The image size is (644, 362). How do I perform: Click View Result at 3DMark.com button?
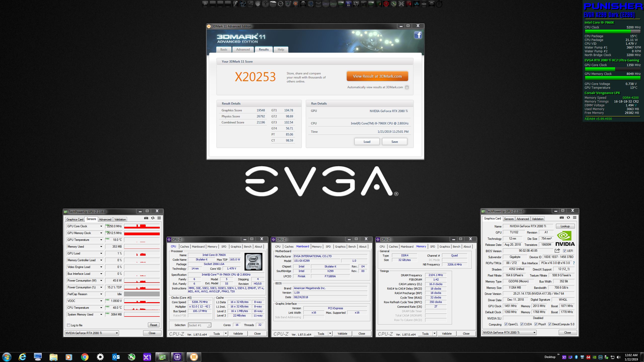click(377, 76)
